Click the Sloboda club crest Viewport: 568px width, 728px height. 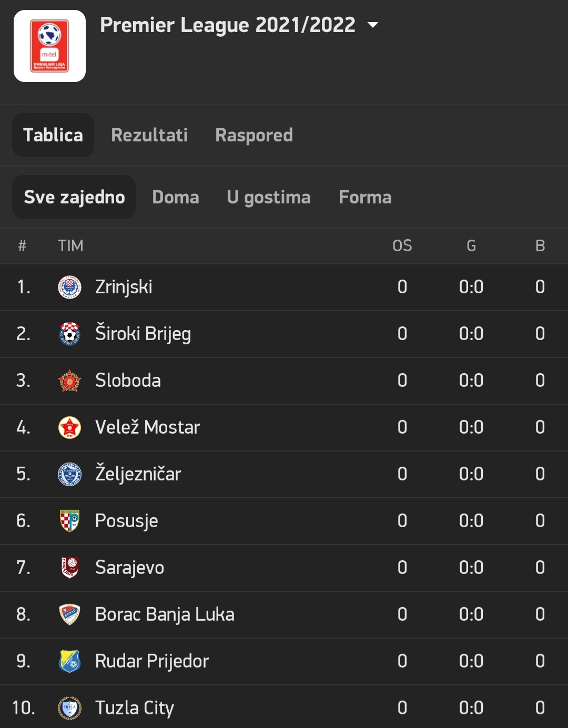coord(69,381)
